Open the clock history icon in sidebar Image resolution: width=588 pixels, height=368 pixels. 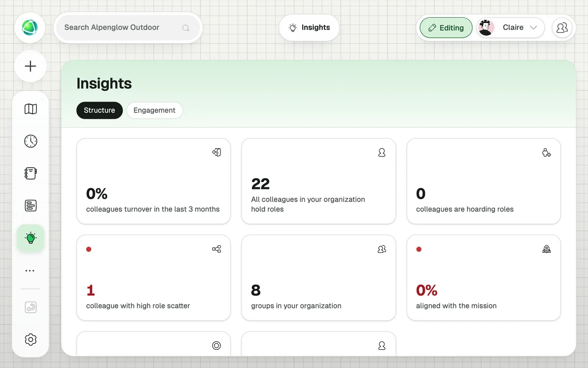point(30,141)
